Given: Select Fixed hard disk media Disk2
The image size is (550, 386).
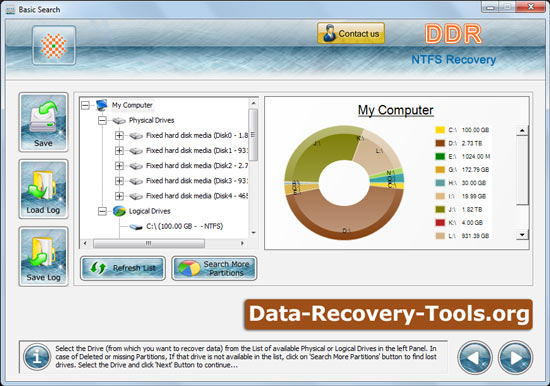Looking at the screenshot, I should (197, 166).
